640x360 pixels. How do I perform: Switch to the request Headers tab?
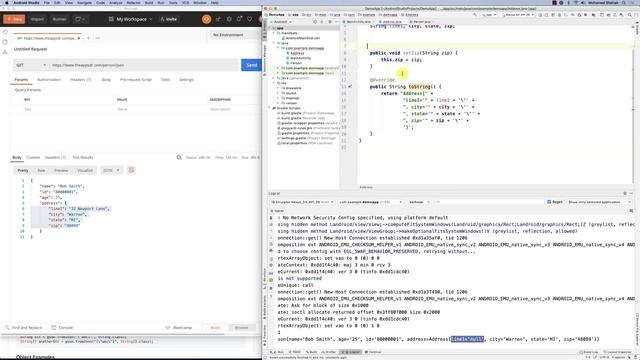click(x=80, y=80)
